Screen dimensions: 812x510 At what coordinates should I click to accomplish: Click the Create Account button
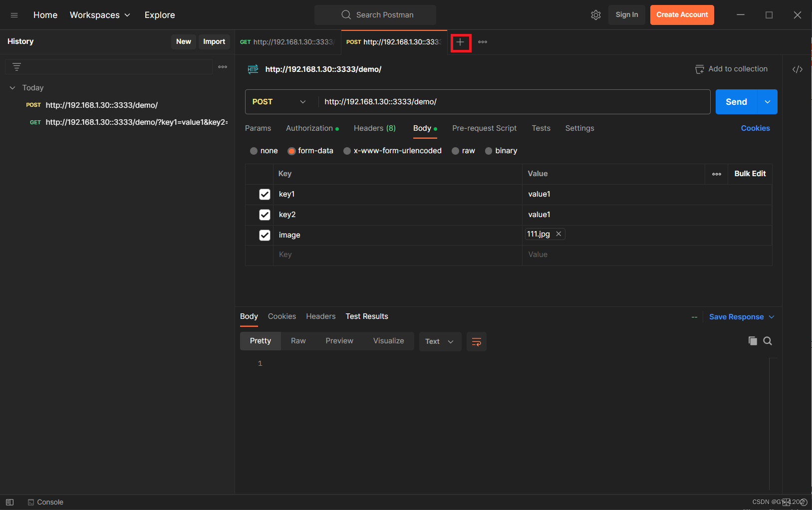click(682, 15)
